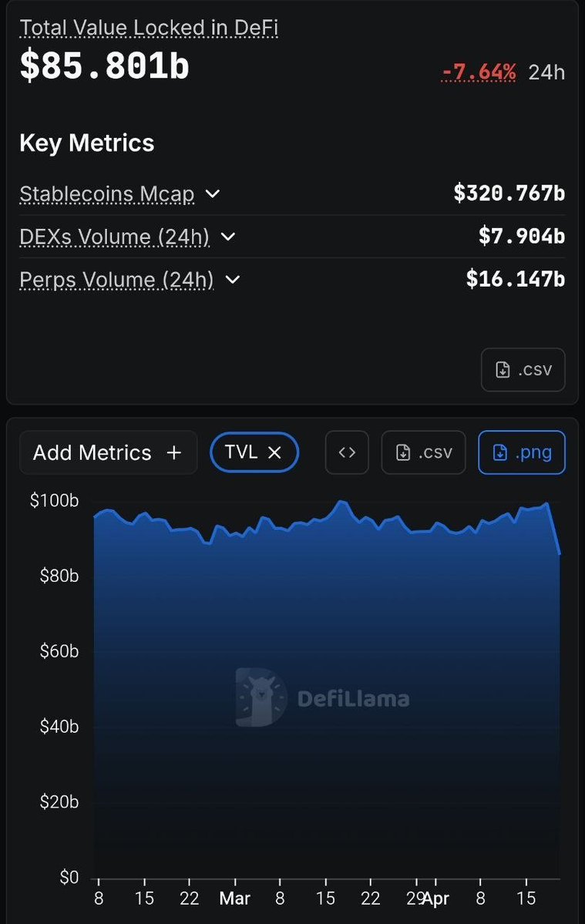Expand the Stablecoins Mcap row
The height and width of the screenshot is (924, 585).
coord(213,193)
